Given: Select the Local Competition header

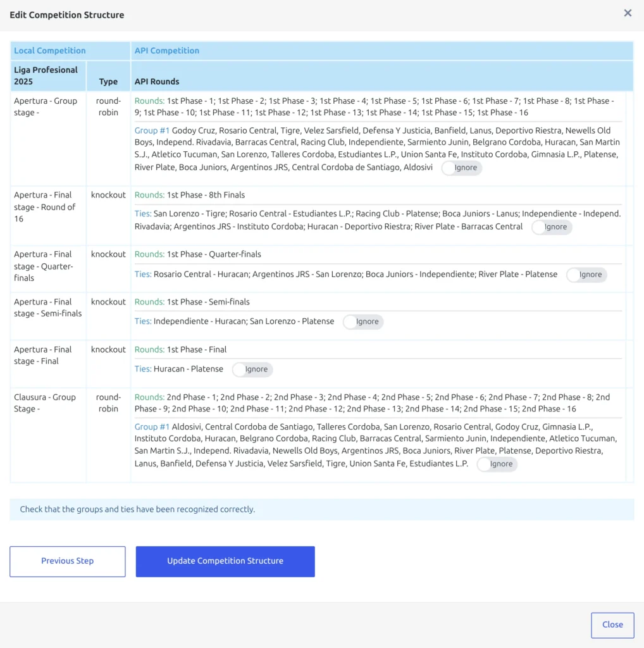Looking at the screenshot, I should coord(50,51).
